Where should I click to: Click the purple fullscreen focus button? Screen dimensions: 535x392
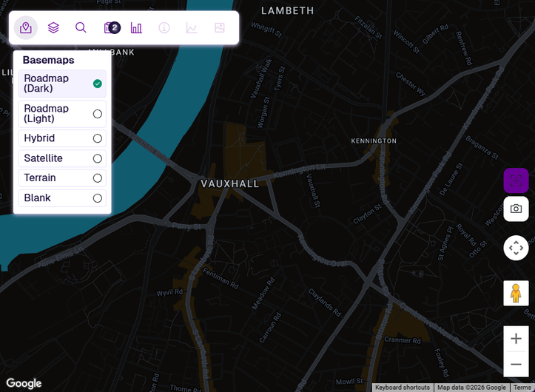tap(516, 180)
